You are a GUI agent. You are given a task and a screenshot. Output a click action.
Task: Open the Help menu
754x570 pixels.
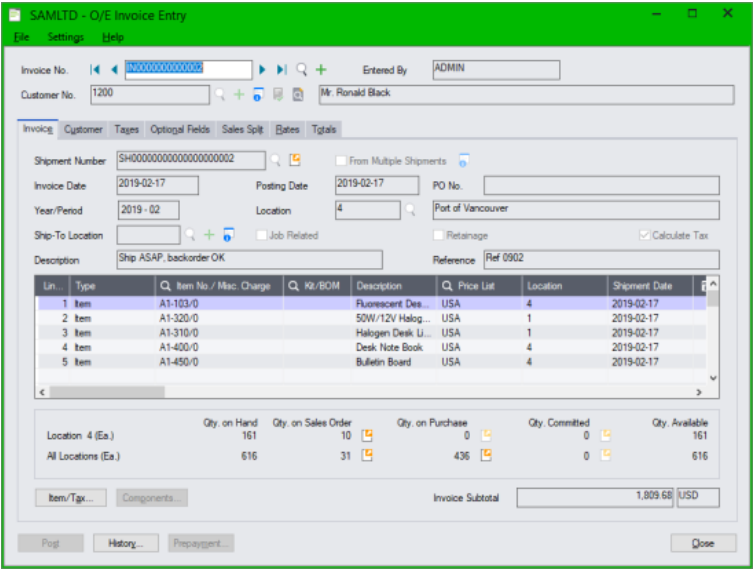(x=113, y=37)
